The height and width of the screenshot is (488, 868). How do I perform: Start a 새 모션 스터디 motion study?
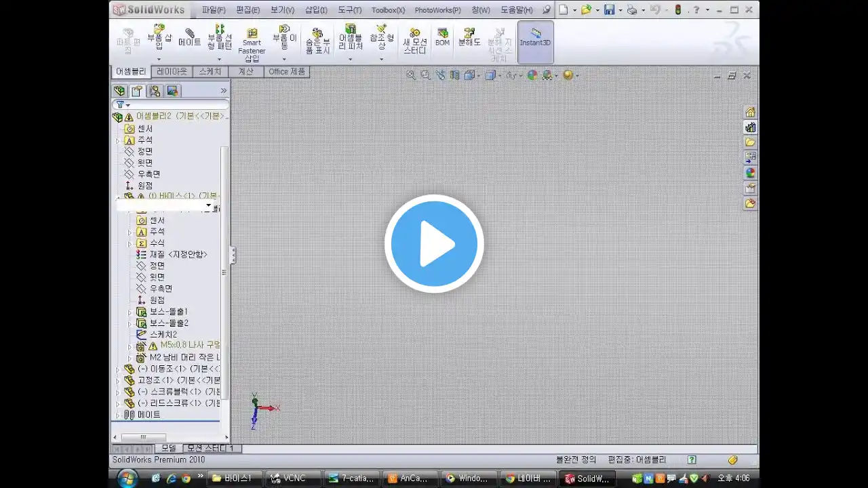(414, 41)
